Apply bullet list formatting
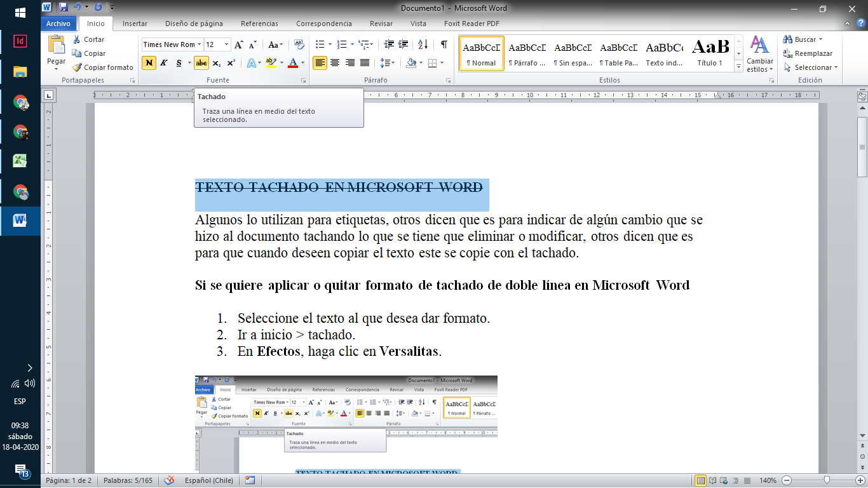Viewport: 868px width, 488px height. tap(320, 44)
